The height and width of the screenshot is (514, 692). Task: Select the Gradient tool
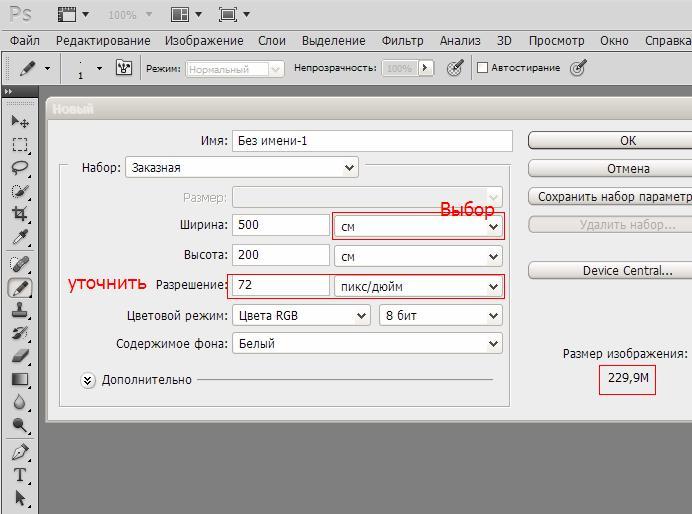[20, 379]
